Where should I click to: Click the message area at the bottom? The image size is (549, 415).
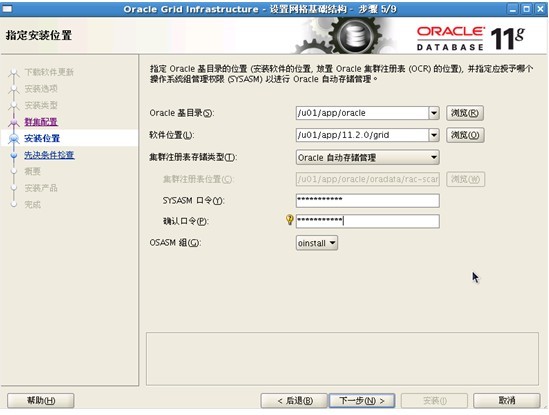point(342,359)
